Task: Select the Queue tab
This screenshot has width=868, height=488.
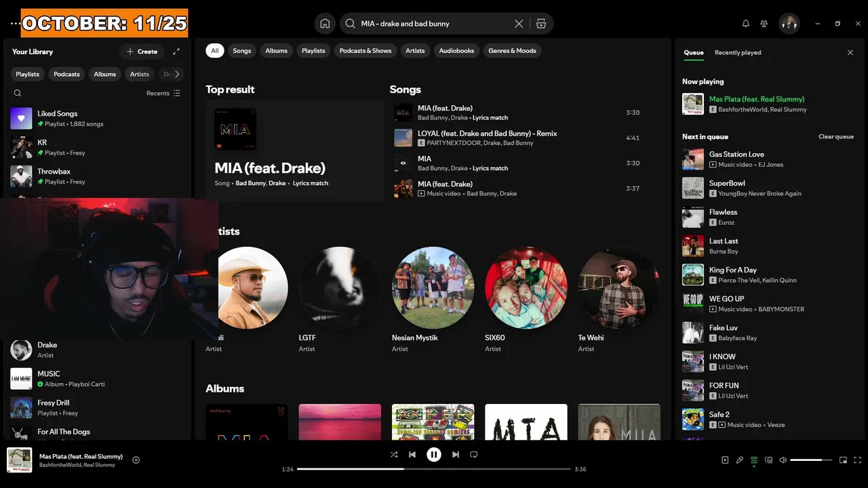Action: [693, 53]
